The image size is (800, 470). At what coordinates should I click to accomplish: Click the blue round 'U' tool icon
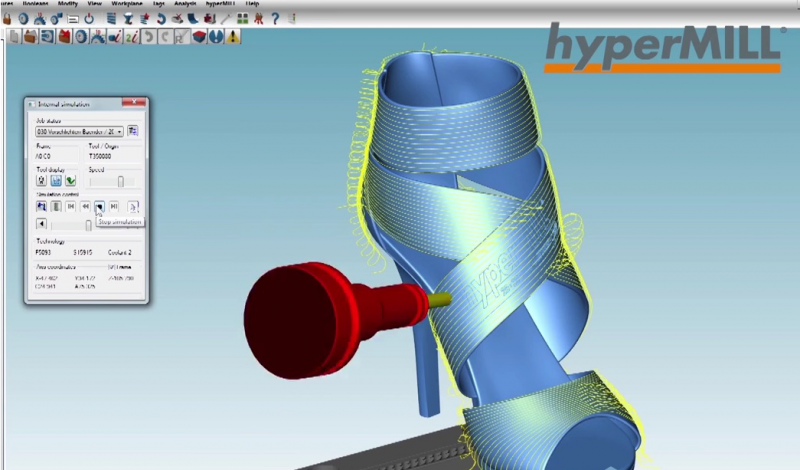(216, 37)
